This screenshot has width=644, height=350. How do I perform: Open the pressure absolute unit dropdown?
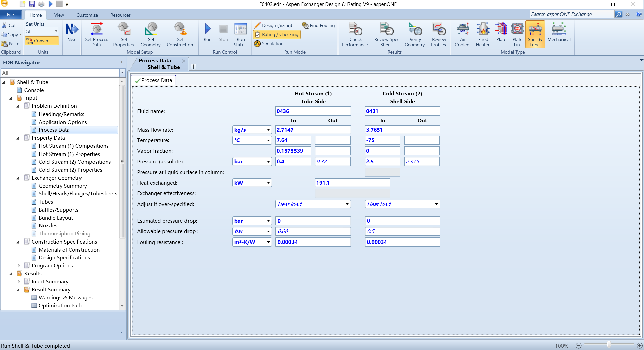point(269,162)
